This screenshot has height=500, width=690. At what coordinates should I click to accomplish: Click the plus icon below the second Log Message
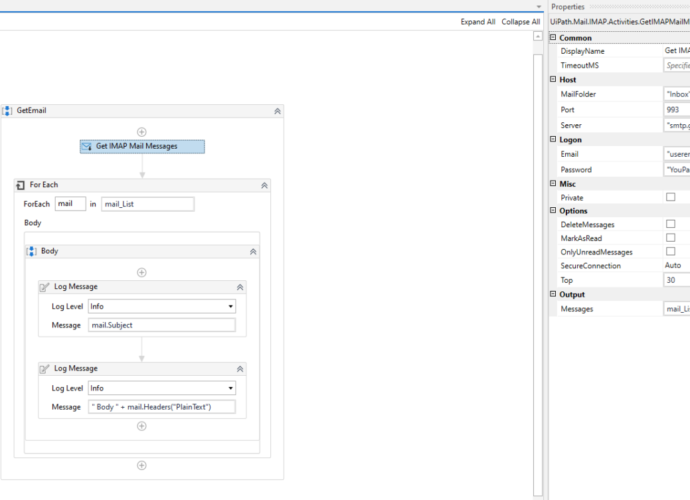[x=142, y=426]
